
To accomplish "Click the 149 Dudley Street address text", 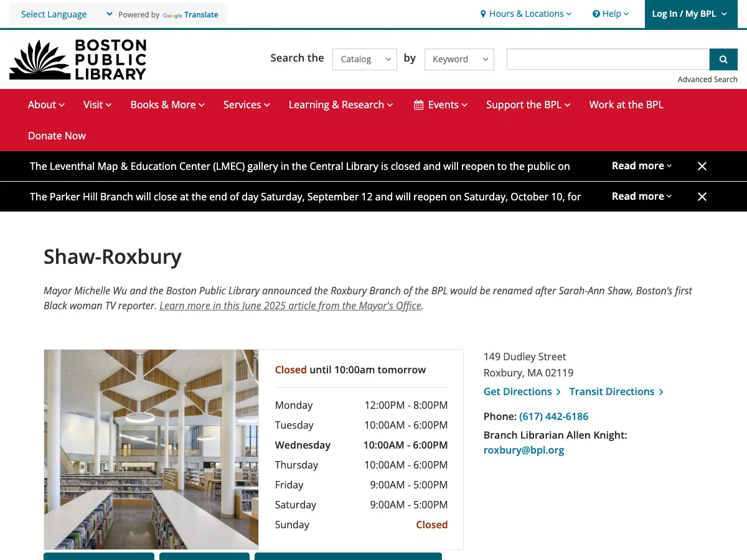I will [x=525, y=357].
